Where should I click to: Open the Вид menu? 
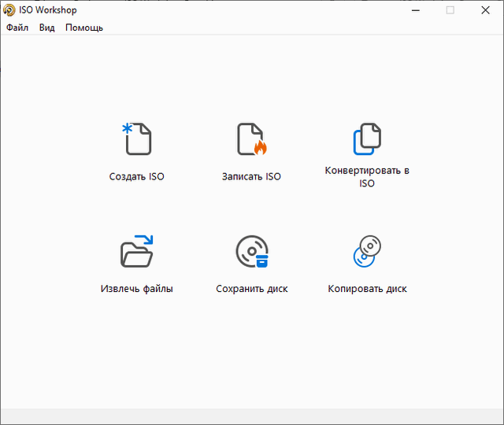coord(47,28)
